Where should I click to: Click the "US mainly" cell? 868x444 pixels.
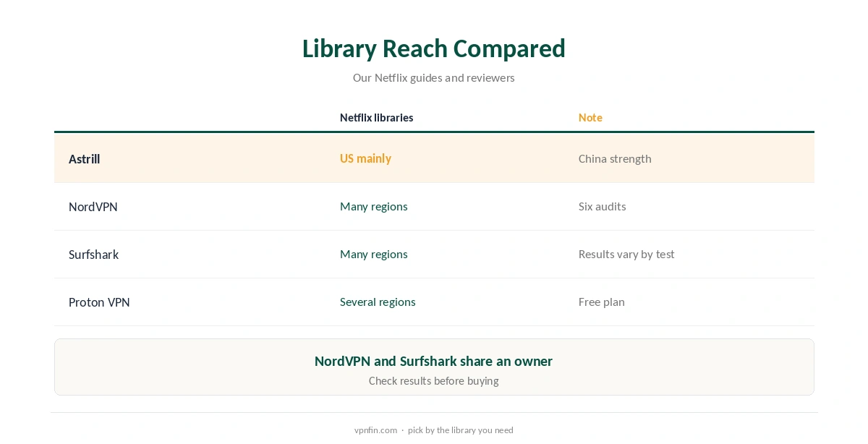[x=365, y=158]
